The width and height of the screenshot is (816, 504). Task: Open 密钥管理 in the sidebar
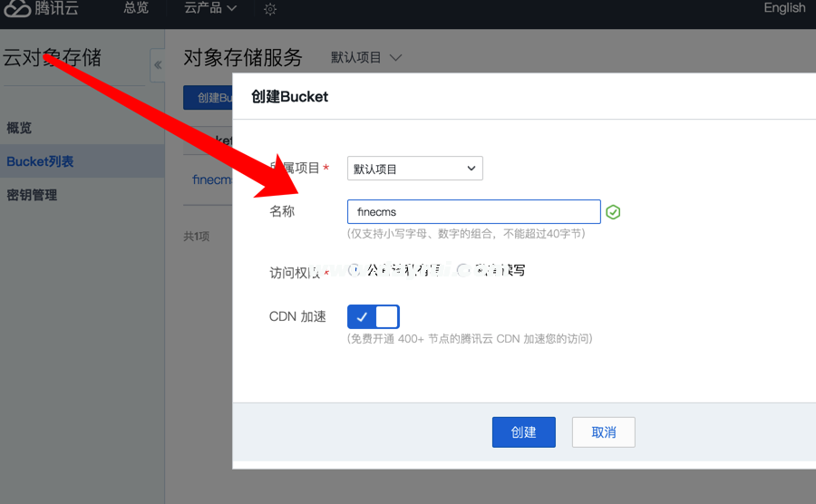tap(32, 195)
